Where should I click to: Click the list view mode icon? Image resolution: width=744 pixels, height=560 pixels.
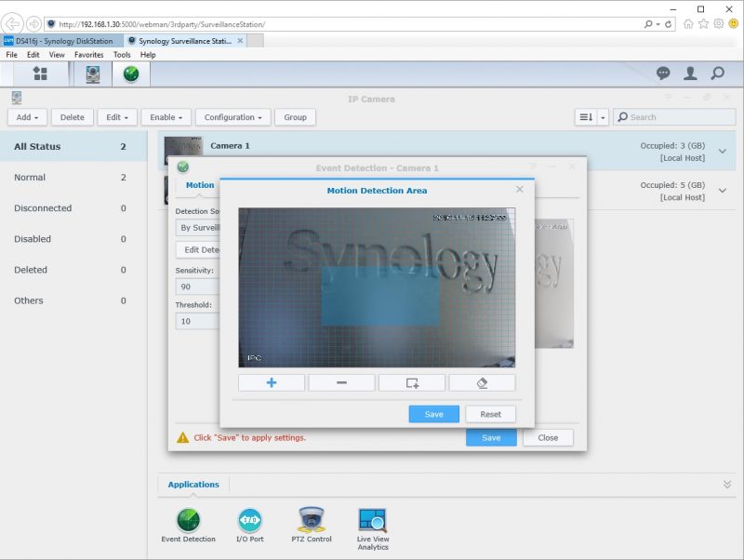pos(586,117)
